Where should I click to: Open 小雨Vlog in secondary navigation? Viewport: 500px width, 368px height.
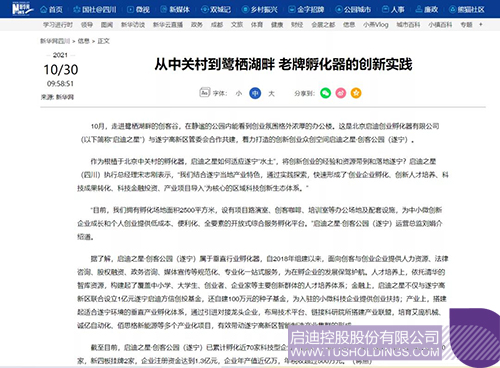pyautogui.click(x=376, y=25)
